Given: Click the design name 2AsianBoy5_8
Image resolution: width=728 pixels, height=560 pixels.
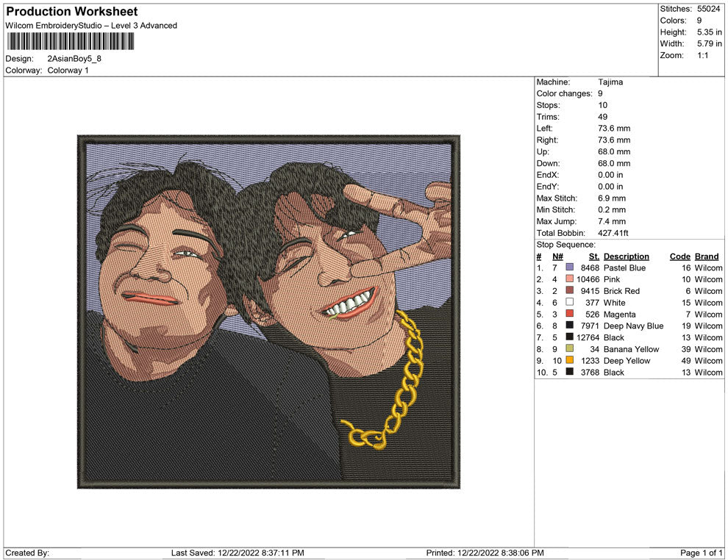Looking at the screenshot, I should [74, 59].
